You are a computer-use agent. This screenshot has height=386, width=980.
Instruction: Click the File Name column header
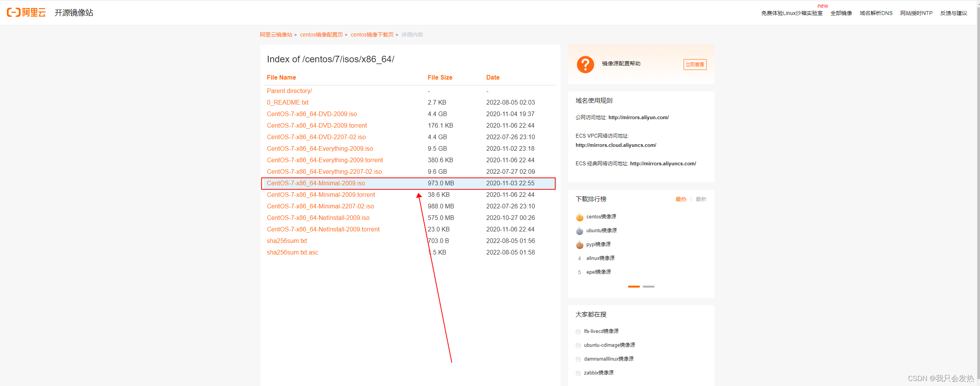281,77
